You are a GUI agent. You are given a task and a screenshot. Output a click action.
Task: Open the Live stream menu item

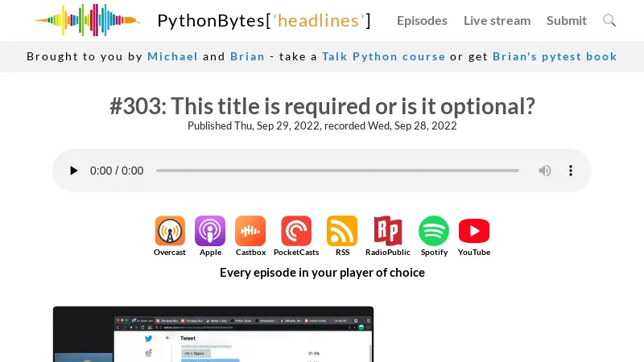click(497, 21)
